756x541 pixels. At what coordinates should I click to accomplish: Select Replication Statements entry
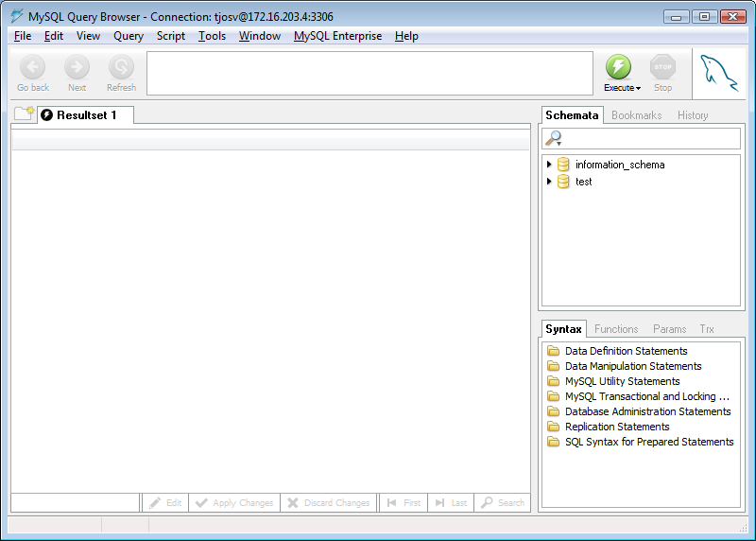617,427
